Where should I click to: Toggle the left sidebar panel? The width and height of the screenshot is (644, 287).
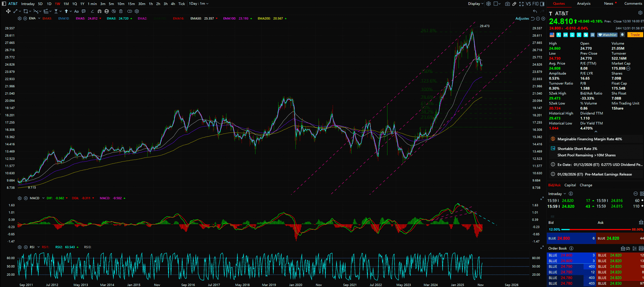click(x=4, y=4)
